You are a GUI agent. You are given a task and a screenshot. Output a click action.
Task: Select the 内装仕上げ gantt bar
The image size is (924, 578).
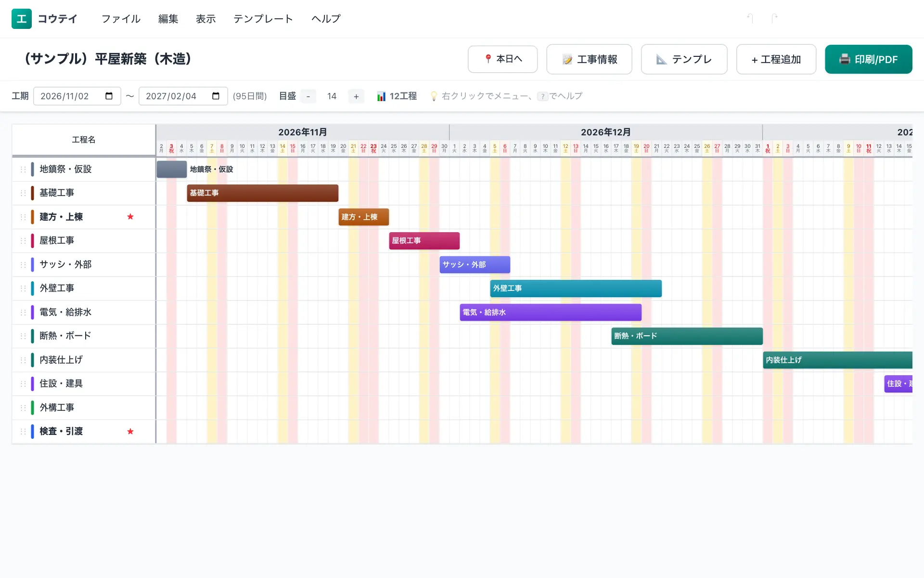point(837,360)
